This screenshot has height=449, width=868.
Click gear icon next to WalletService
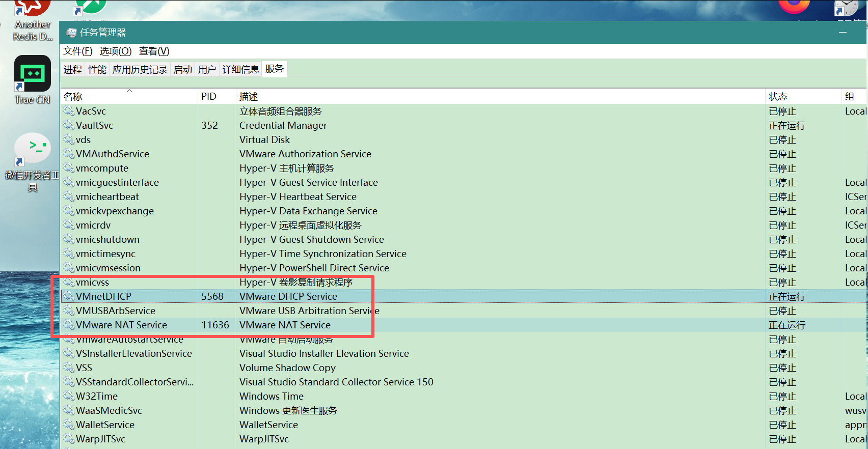(x=69, y=425)
